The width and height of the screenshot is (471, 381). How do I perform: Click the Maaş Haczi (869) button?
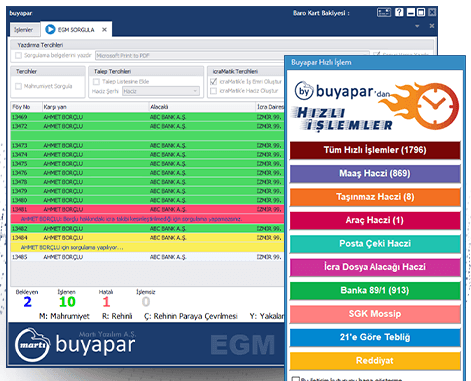(x=375, y=173)
